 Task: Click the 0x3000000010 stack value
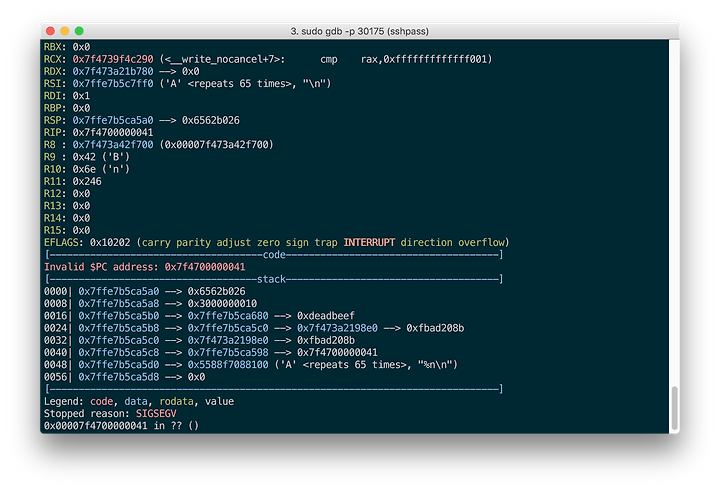pyautogui.click(x=222, y=304)
